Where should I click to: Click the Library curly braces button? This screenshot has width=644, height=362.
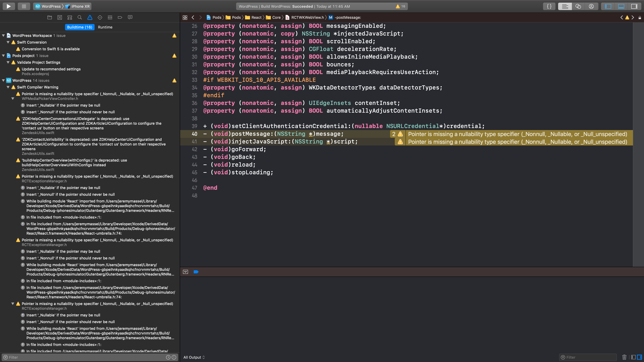click(549, 6)
